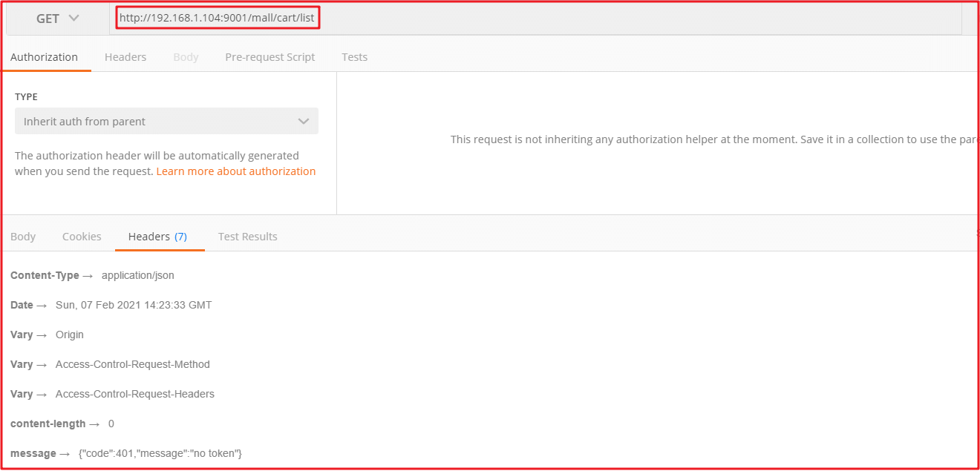
Task: Select the request Body tab beside Pre-request Script
Action: click(186, 57)
